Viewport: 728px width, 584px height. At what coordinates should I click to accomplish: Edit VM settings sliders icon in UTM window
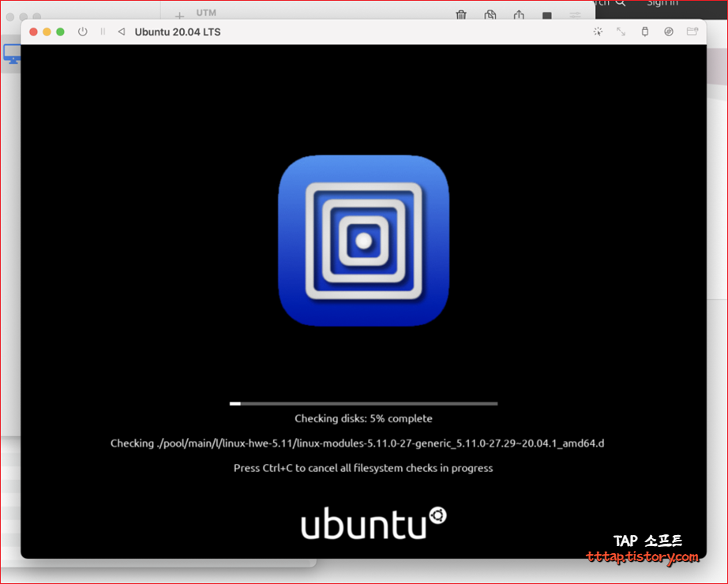[576, 16]
